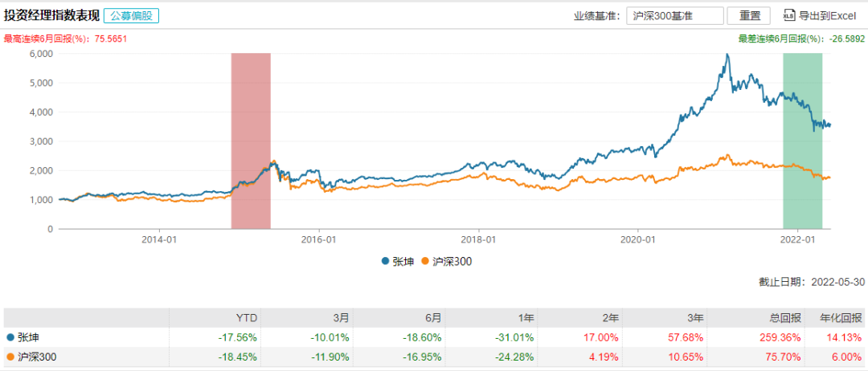
Task: Click the Excel export icon
Action: point(788,15)
